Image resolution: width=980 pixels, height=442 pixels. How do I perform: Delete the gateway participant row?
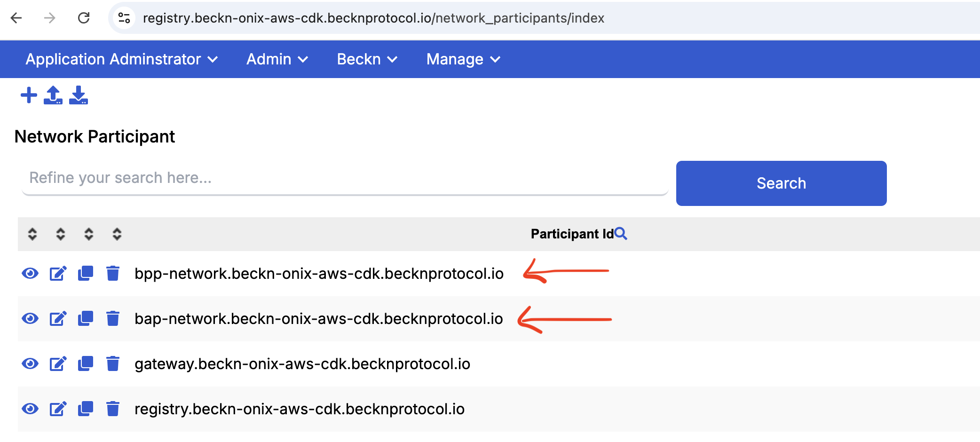coord(113,364)
